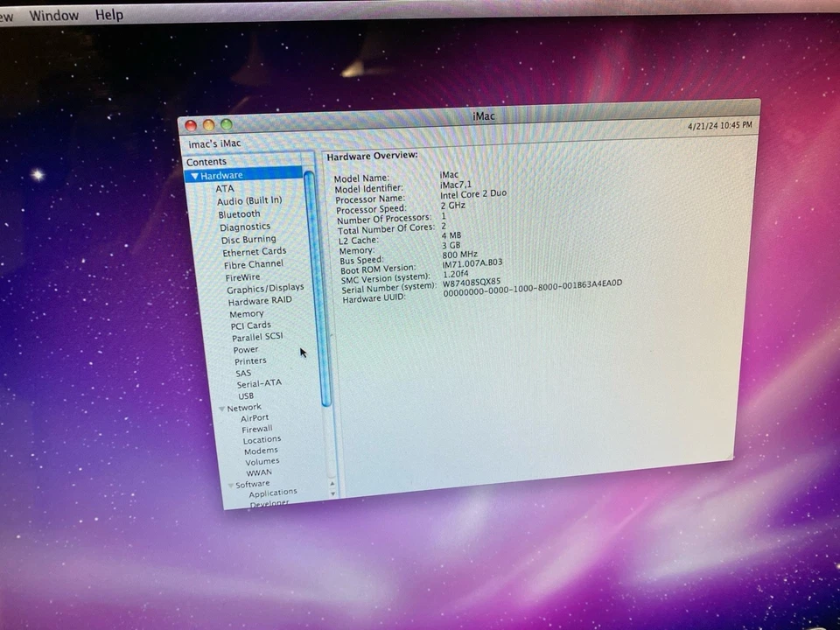Open AirPort network details
The height and width of the screenshot is (630, 840).
tap(254, 417)
